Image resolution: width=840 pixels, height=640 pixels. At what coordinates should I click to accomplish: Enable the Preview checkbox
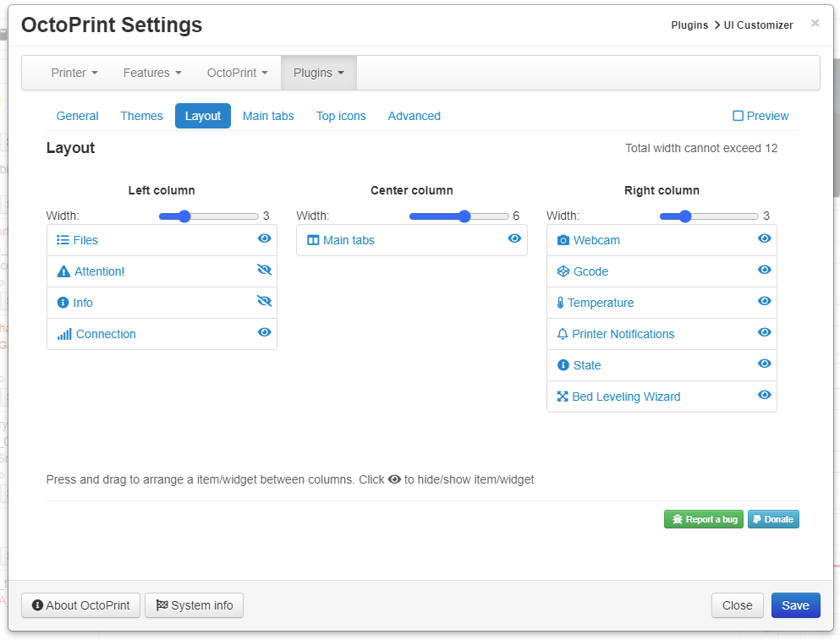pos(738,116)
